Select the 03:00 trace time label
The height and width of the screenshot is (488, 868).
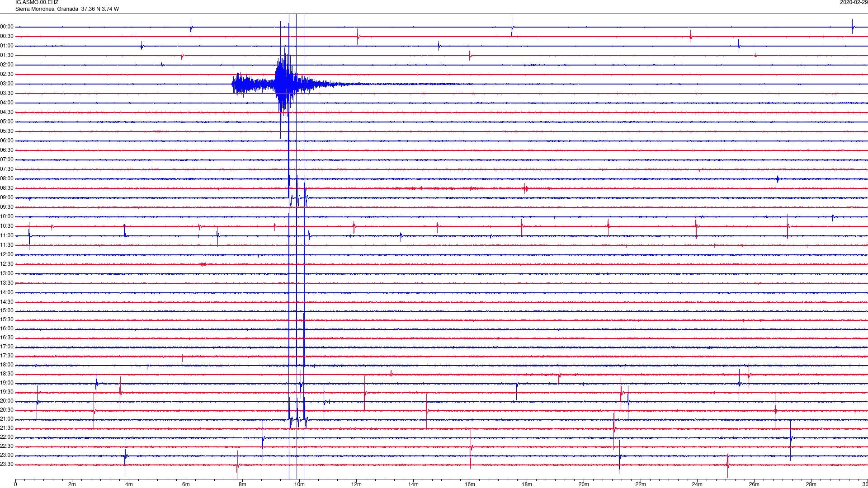[7, 84]
